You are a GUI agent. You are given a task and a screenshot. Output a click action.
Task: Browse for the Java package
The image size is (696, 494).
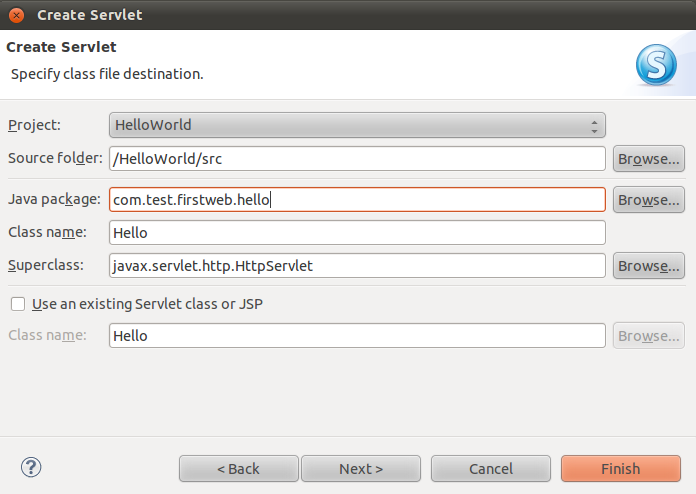(x=648, y=199)
